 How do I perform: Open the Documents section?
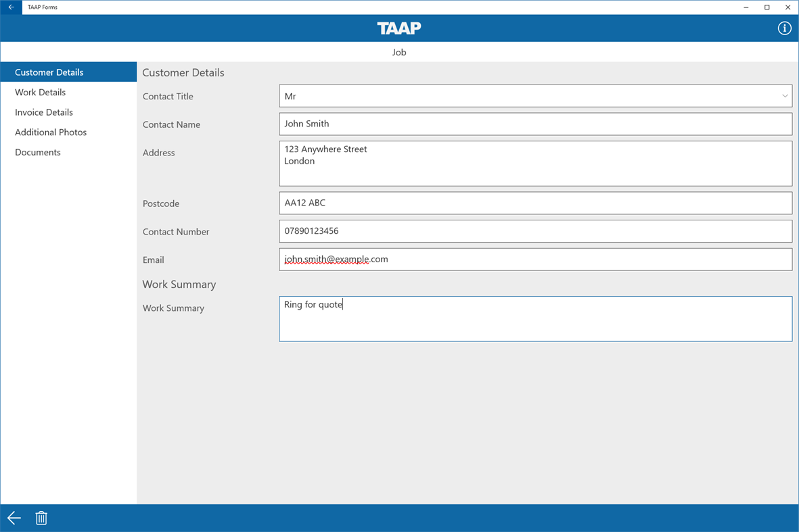coord(37,152)
